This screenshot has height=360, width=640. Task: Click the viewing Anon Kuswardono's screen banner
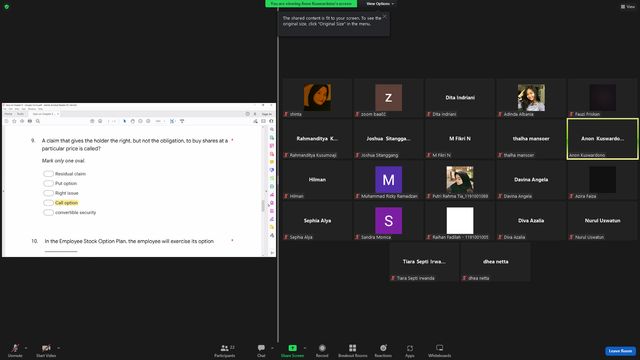311,4
